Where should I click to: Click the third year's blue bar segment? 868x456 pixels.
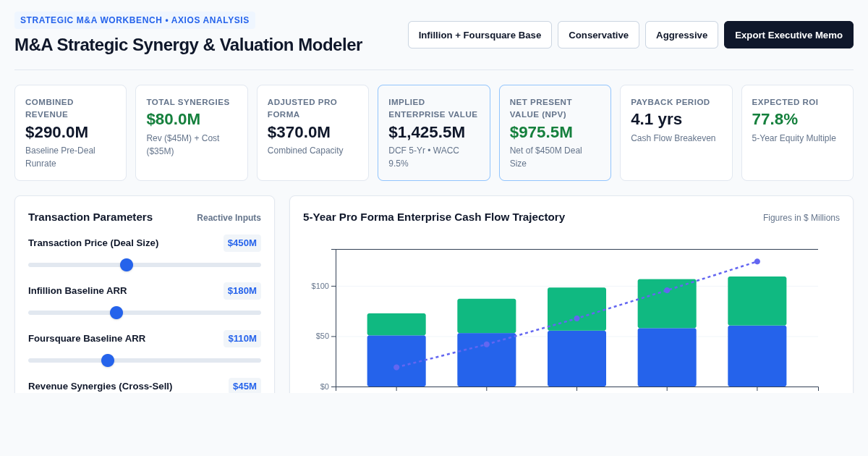[x=576, y=358]
